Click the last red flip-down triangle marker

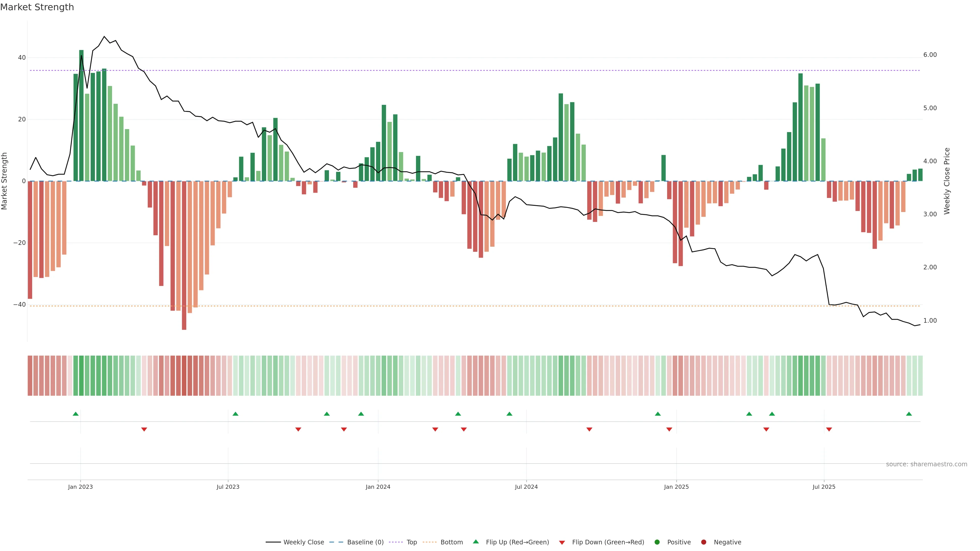829,429
